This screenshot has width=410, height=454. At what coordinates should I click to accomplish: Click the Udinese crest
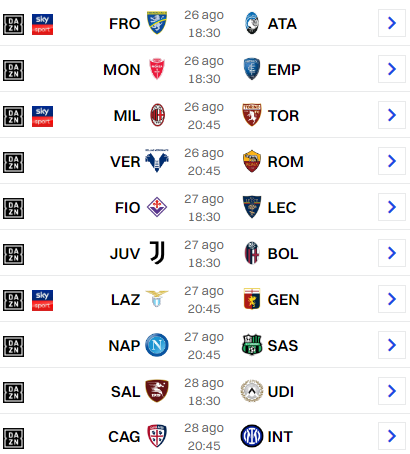pos(252,391)
